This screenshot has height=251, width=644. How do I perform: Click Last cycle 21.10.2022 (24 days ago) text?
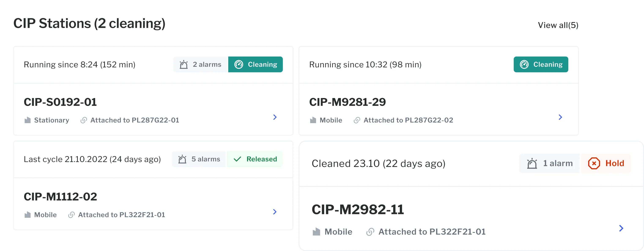(92, 159)
